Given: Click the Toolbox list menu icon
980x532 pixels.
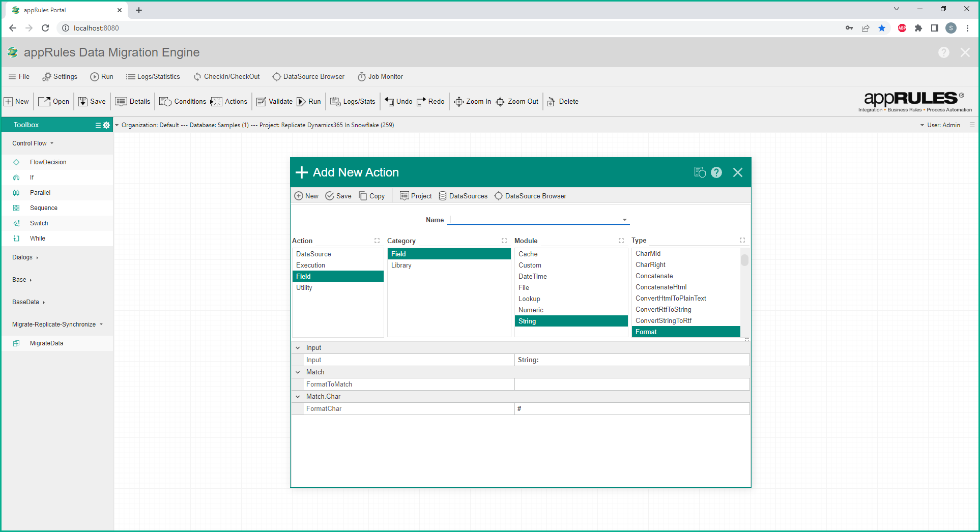Looking at the screenshot, I should coord(98,125).
